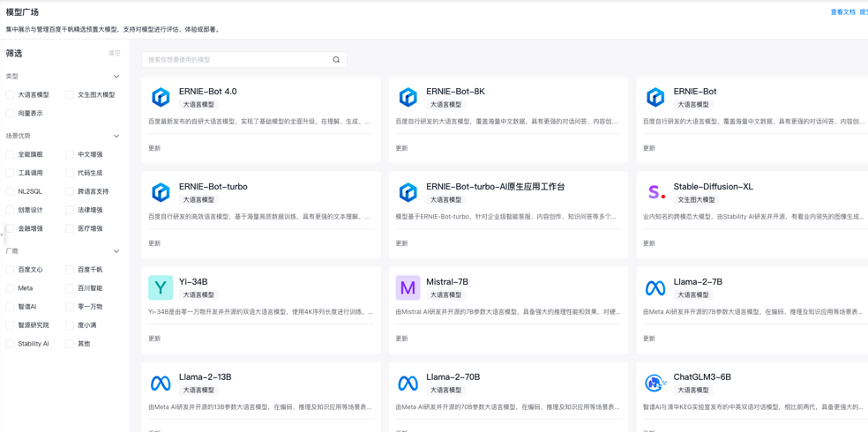Screen dimensions: 868x432
Task: Click 更新 on the ERNIE-Bot 4.0 card
Action: coord(153,148)
